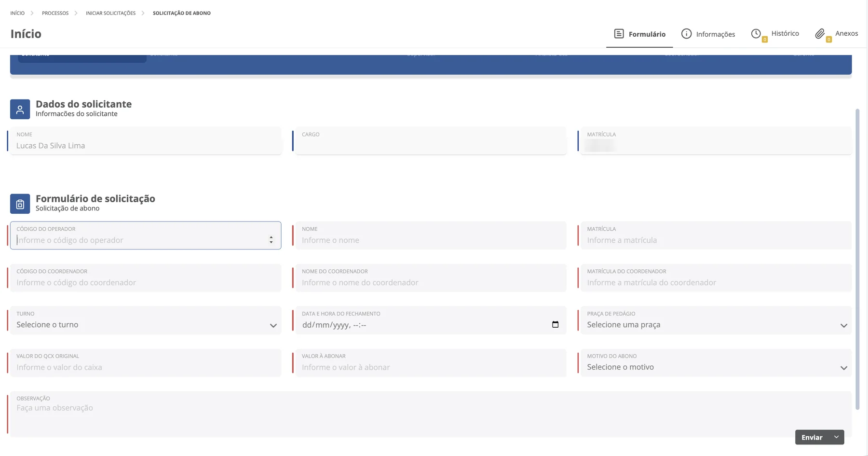The width and height of the screenshot is (868, 456).
Task: Expand the Turno dropdown
Action: point(146,320)
